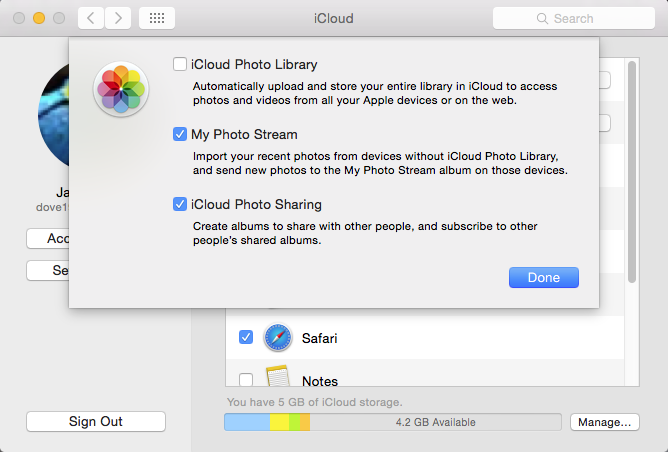
Task: Click the 'Automatically upload and store' description
Action: (375, 93)
